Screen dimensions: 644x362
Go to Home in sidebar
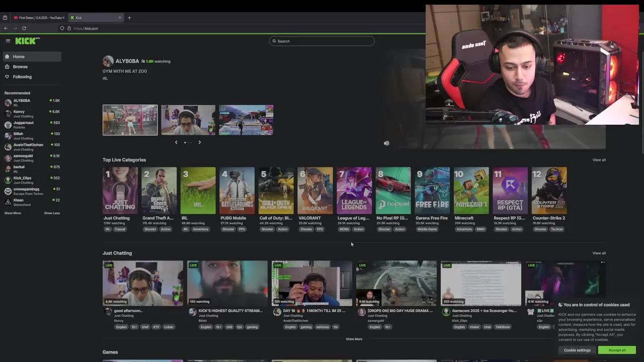[31, 56]
